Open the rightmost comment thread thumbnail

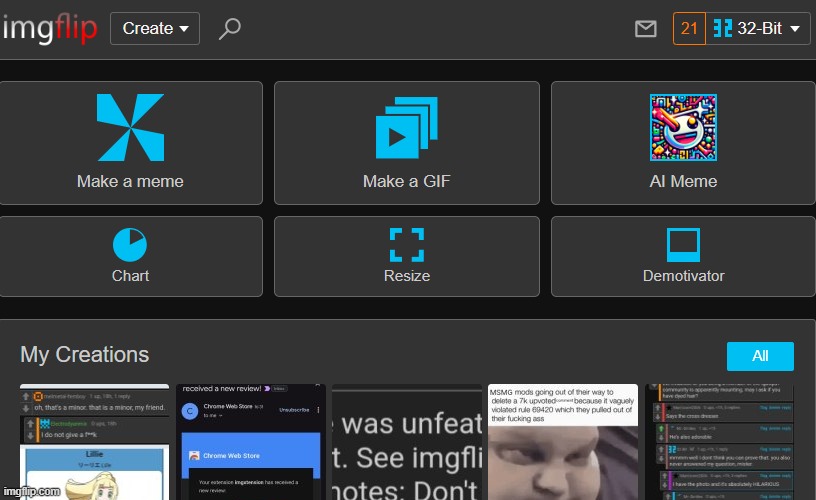tap(720, 442)
